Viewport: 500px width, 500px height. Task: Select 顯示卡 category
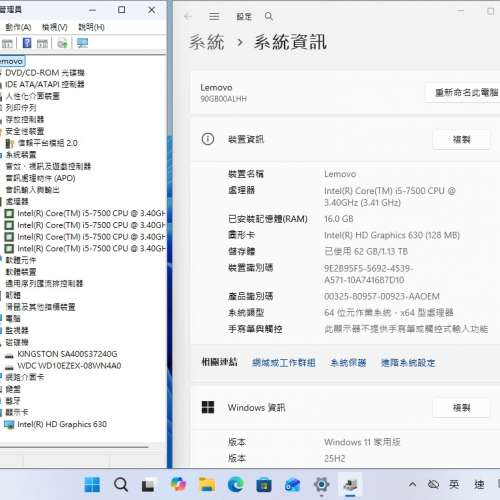coord(17,412)
